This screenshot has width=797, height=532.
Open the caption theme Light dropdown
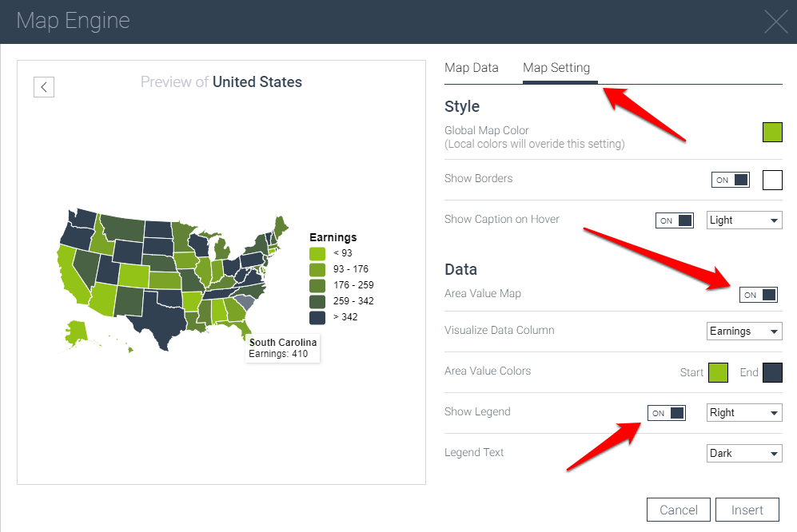(x=744, y=220)
